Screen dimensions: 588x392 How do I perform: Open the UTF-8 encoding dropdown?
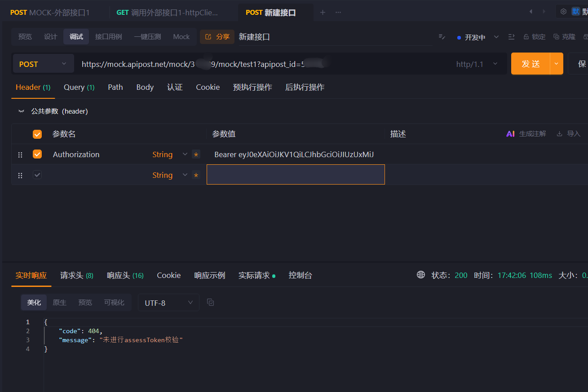coord(168,303)
